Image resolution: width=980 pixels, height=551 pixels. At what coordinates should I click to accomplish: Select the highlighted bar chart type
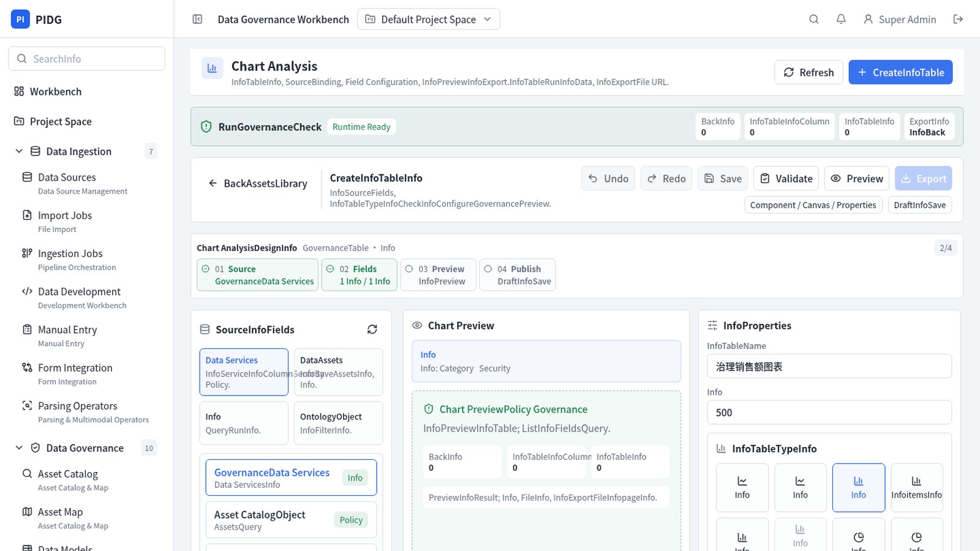point(859,487)
